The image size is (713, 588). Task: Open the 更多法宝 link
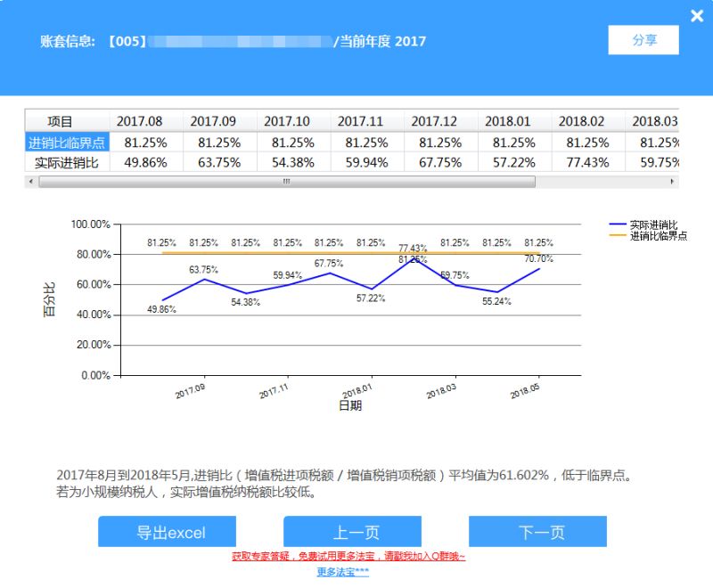[x=343, y=572]
